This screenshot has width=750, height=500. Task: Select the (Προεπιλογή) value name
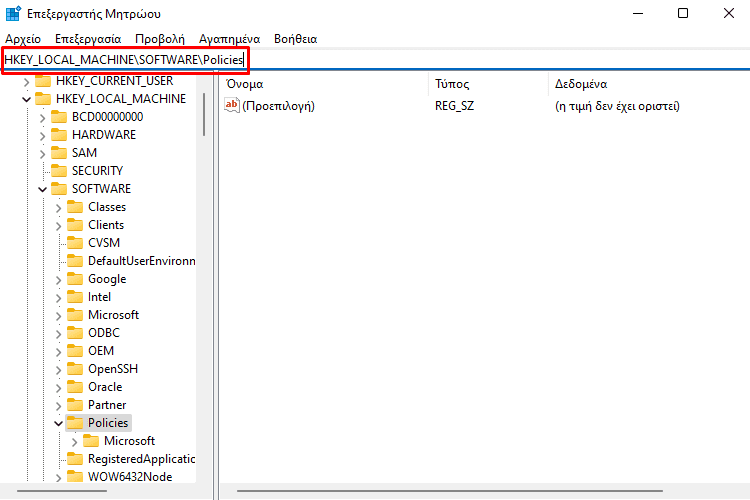(278, 106)
